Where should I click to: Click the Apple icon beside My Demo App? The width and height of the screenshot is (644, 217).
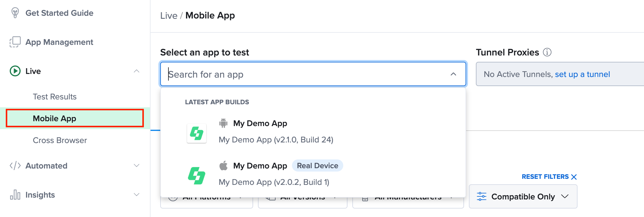[224, 165]
